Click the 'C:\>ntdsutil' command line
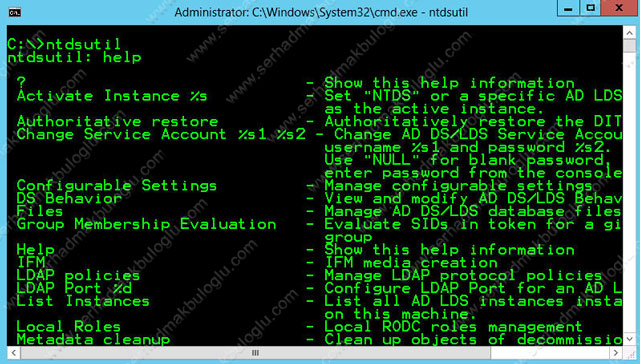This screenshot has height=364, width=640. coord(64,44)
